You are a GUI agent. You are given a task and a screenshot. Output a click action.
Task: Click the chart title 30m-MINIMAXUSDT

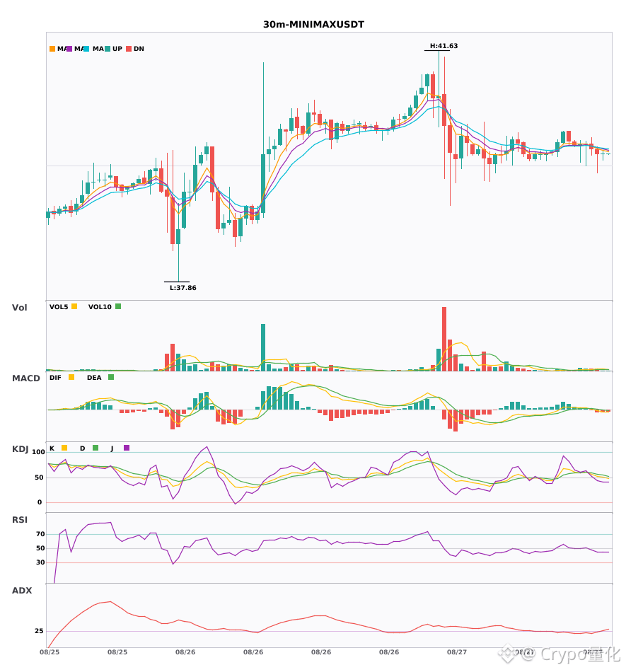click(313, 25)
